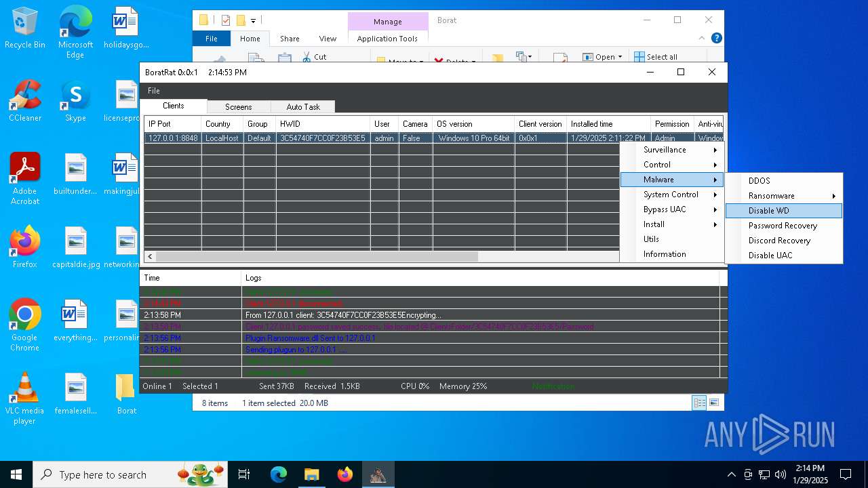
Task: Select the VLC media player desktop shortcut
Action: pos(25,399)
